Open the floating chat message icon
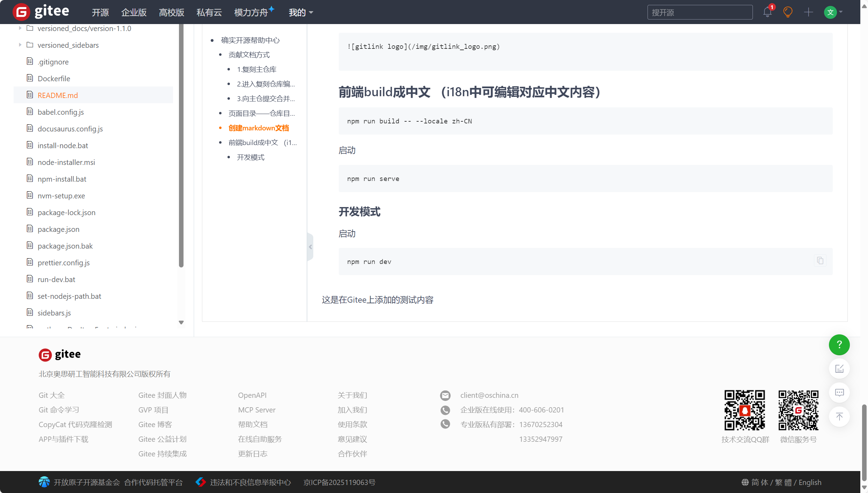Screen dimensions: 868x493 coord(839,393)
